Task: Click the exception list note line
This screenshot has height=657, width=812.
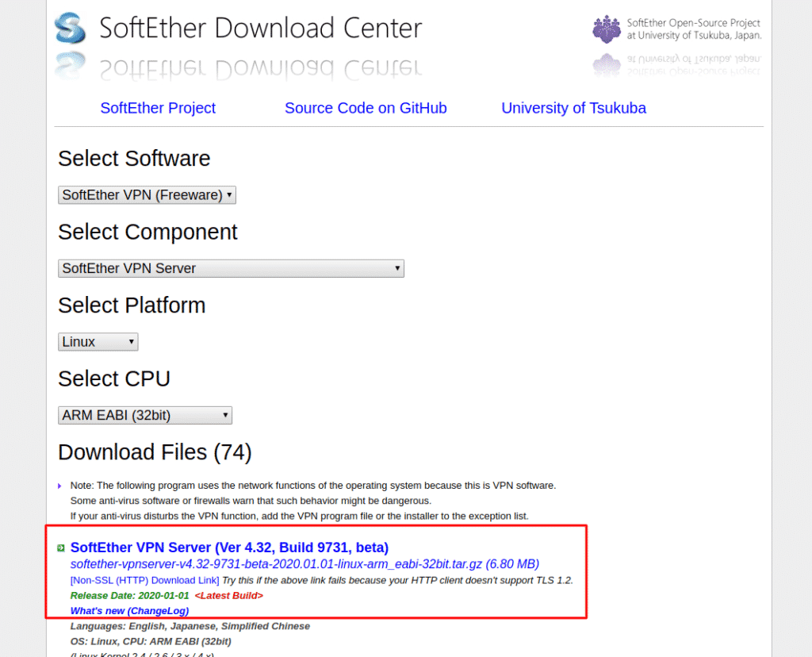Action: pos(299,516)
